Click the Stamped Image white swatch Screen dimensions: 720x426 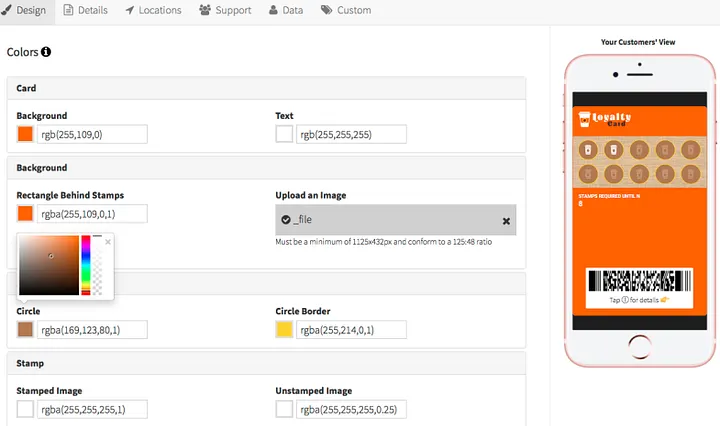pyautogui.click(x=25, y=409)
